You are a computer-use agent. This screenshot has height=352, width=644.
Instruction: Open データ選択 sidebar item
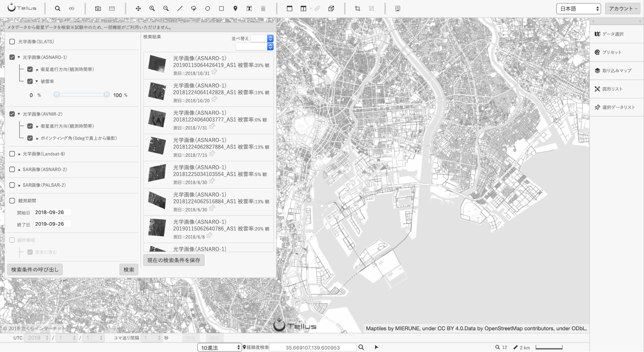coord(617,34)
